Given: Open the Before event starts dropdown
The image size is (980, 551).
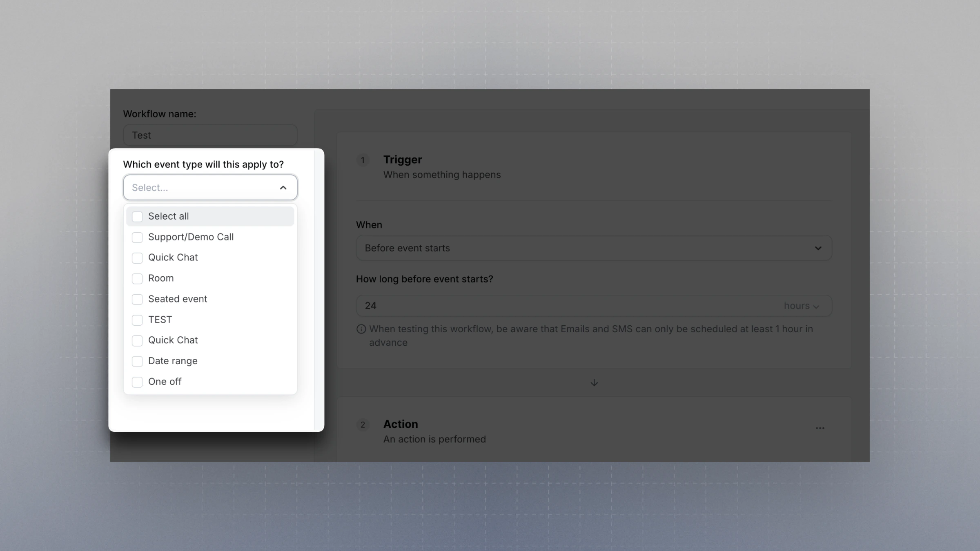Looking at the screenshot, I should 593,248.
